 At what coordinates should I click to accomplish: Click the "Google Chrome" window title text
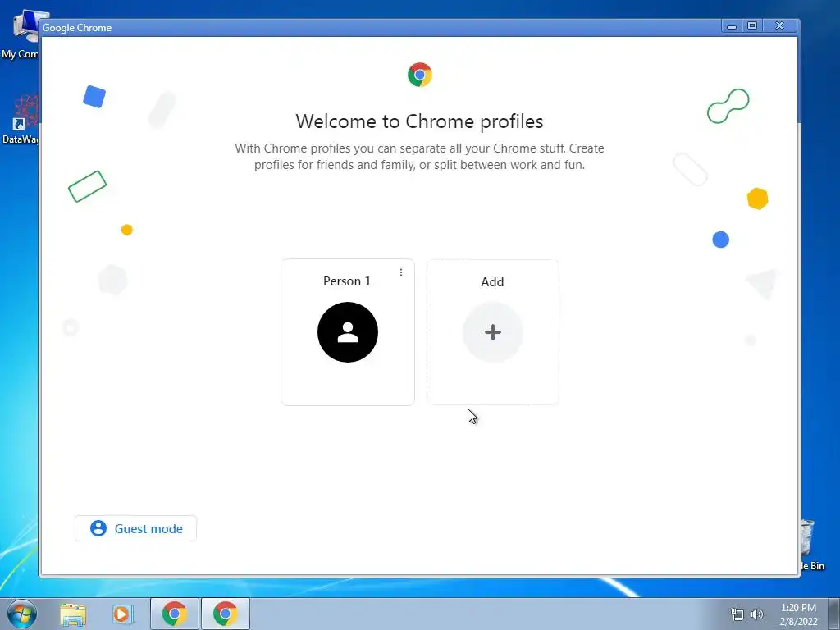click(77, 28)
